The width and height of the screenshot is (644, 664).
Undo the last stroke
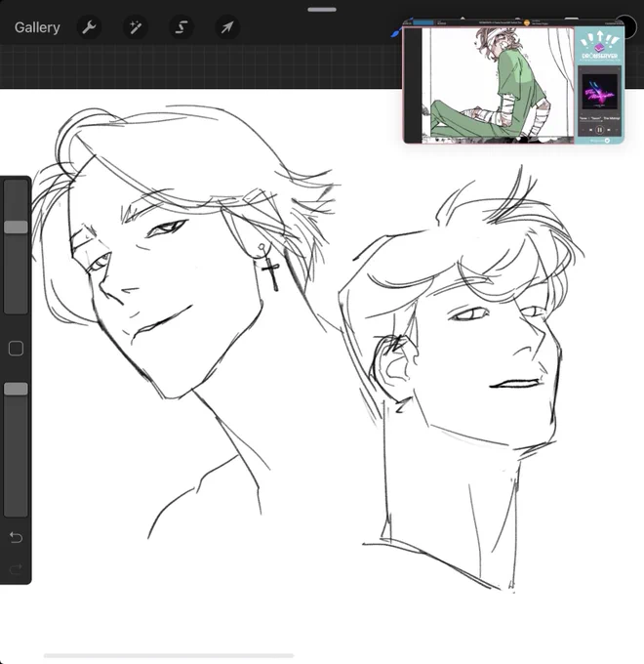16,537
